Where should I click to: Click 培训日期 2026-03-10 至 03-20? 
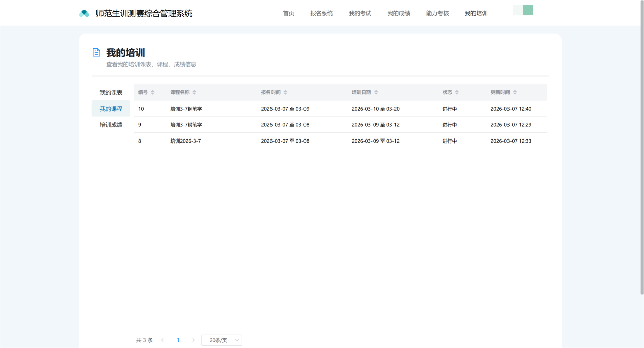coord(376,109)
